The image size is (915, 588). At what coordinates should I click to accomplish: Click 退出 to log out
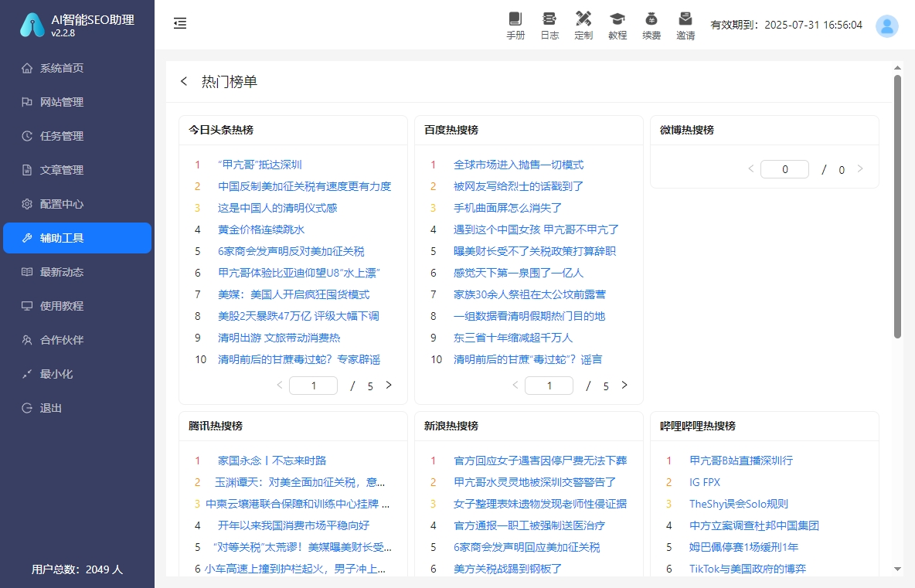[x=51, y=408]
